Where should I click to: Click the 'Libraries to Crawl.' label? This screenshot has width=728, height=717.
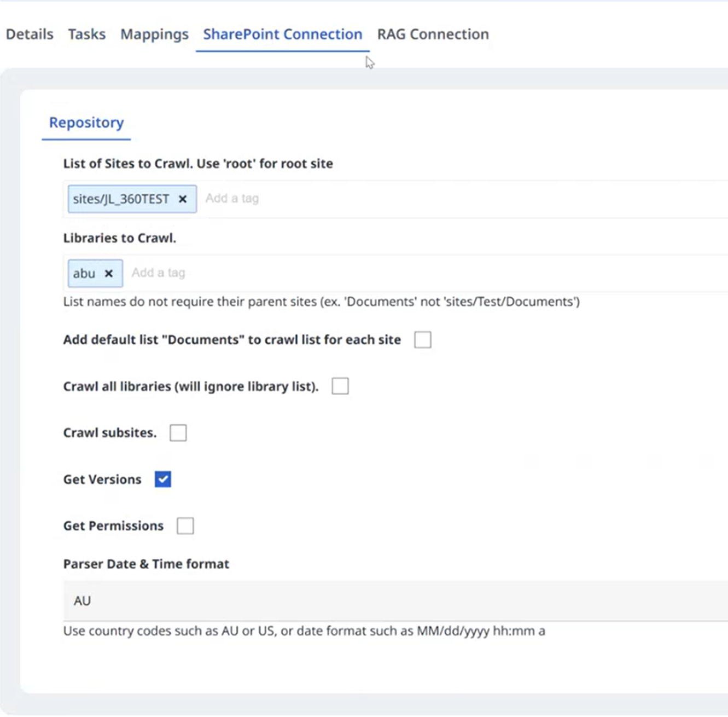point(119,238)
